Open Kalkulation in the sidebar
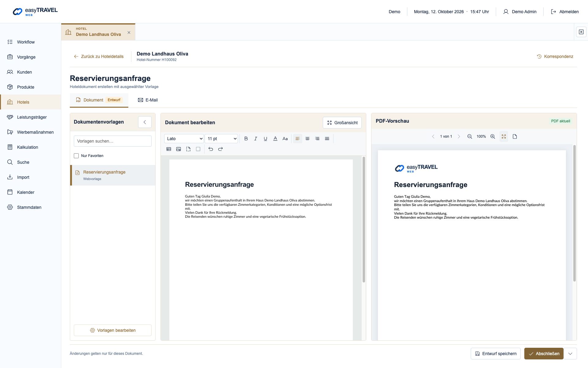Screen dimensions: 588x368 click(x=31, y=147)
